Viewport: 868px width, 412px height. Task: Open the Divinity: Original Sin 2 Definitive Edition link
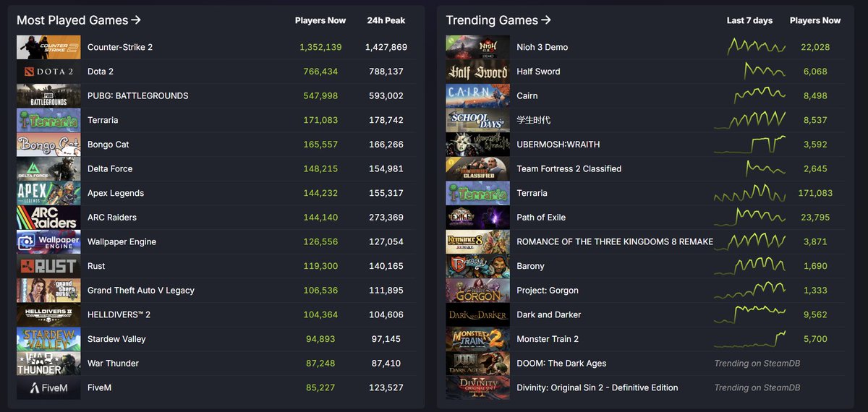click(x=597, y=387)
